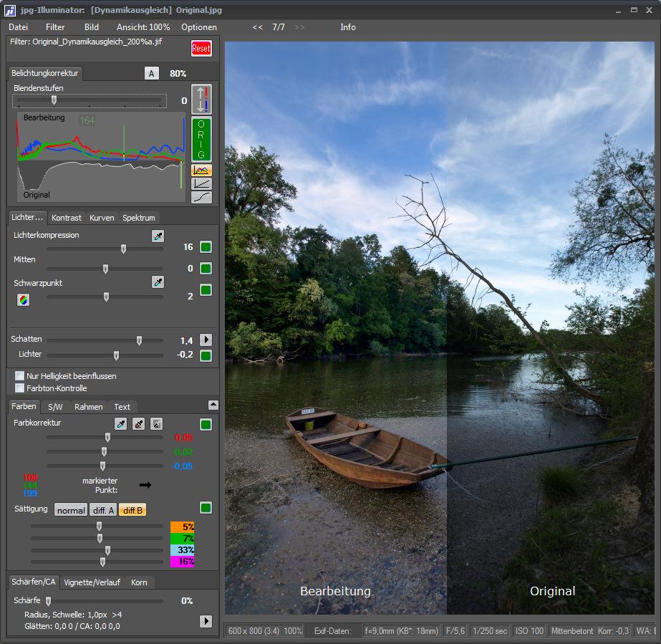Enable Nur Helligkeit beeinflussen checkbox

(x=20, y=376)
